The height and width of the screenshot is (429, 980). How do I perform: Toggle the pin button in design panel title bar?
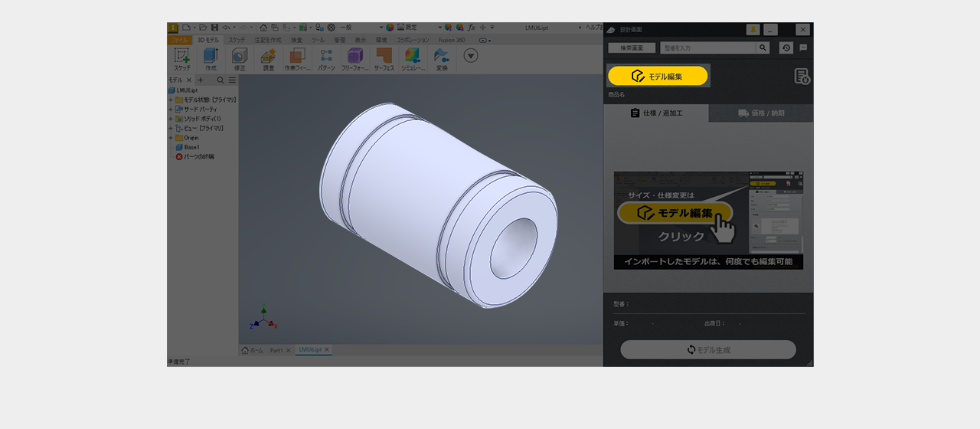[753, 30]
